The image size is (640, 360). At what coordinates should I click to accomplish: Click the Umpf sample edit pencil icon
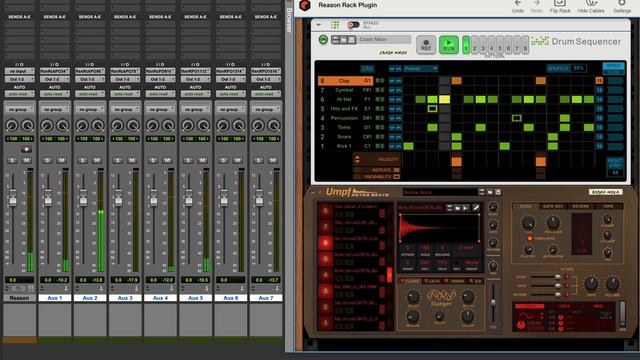476,208
